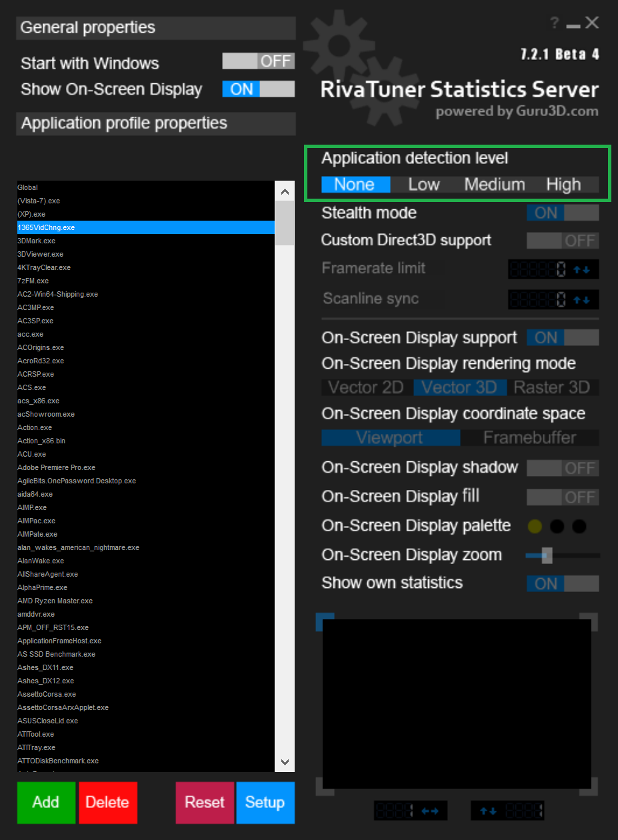Viewport: 618px width, 840px height.
Task: Select bottom-left OSD preview corner
Action: pyautogui.click(x=325, y=787)
